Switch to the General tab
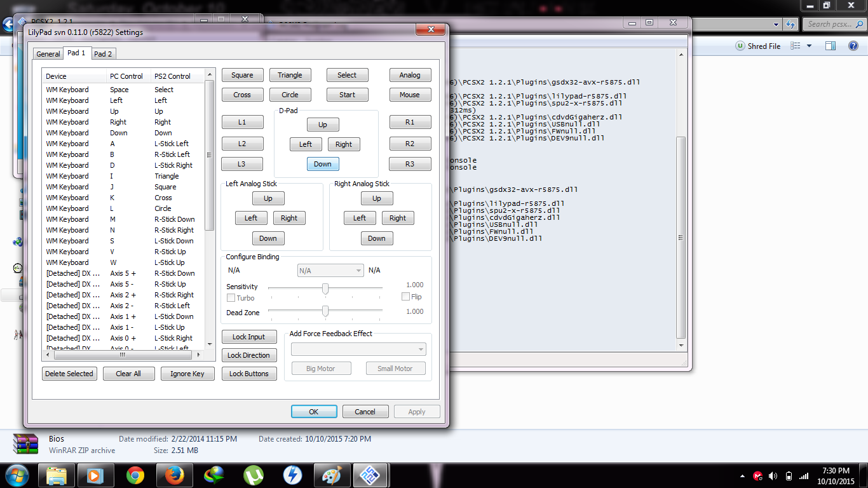The image size is (868, 488). [x=48, y=54]
